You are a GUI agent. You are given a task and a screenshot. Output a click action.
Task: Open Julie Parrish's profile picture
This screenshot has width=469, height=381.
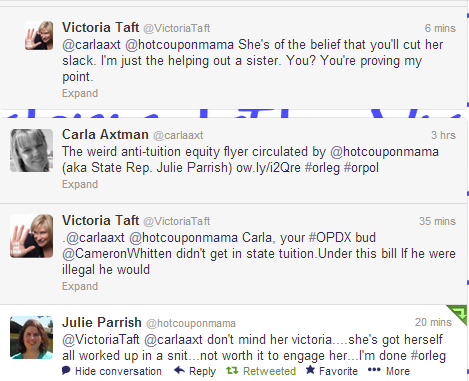[x=31, y=337]
